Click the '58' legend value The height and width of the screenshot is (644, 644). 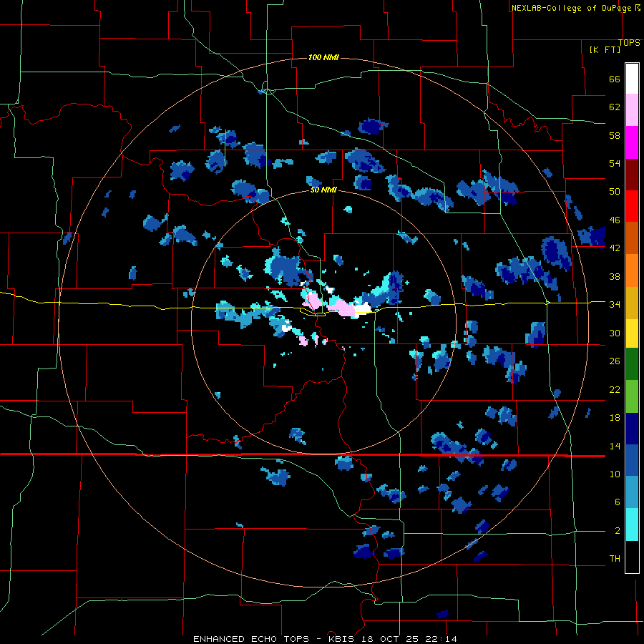(x=615, y=135)
